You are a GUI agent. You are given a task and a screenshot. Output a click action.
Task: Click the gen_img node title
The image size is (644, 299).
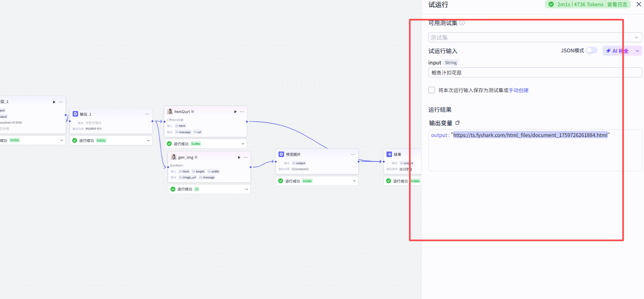(x=186, y=157)
